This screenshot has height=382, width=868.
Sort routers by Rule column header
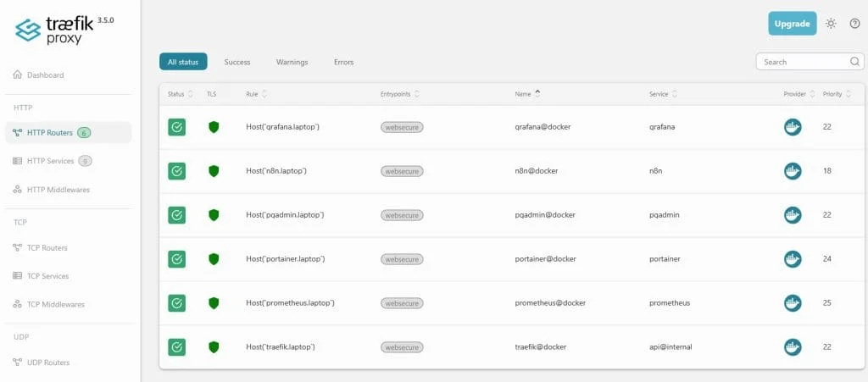[256, 94]
